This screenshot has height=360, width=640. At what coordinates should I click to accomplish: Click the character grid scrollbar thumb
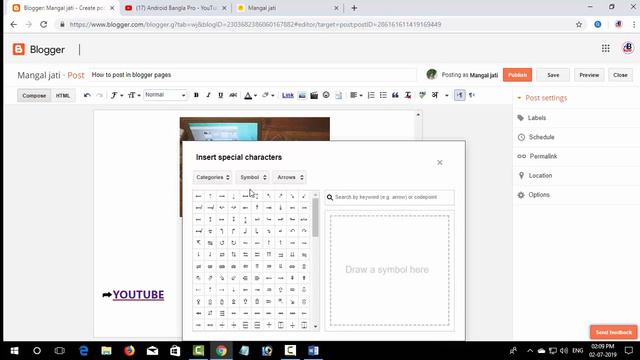tap(315, 217)
